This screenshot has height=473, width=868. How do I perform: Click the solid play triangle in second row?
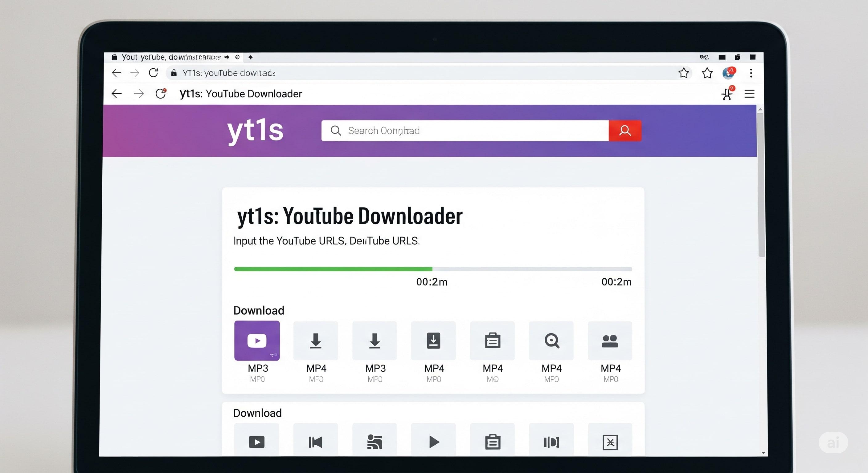(x=434, y=442)
